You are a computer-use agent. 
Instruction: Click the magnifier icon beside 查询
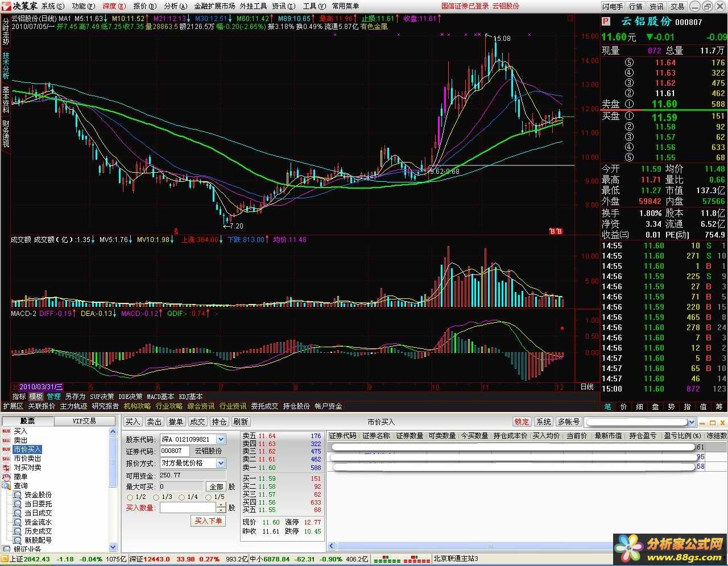point(6,486)
